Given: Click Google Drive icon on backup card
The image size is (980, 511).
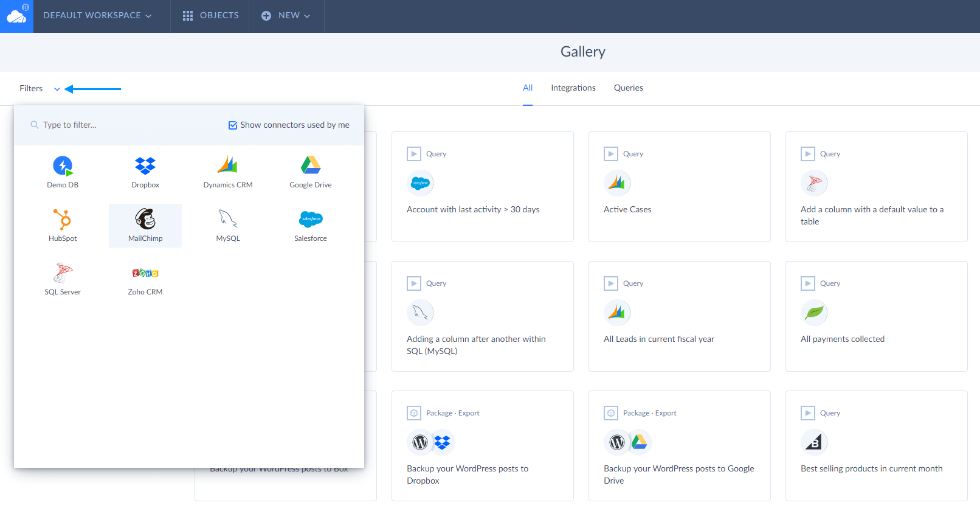Looking at the screenshot, I should click(x=639, y=442).
